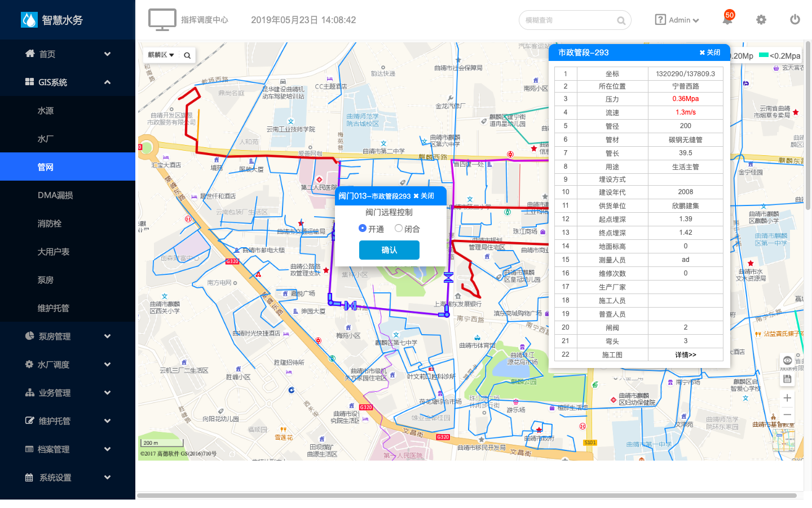Open the DMA漏损 submenu item

(x=68, y=195)
